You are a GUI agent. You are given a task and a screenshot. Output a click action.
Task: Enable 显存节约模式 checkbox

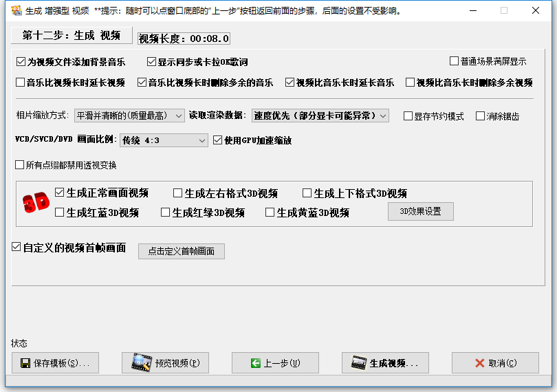408,116
